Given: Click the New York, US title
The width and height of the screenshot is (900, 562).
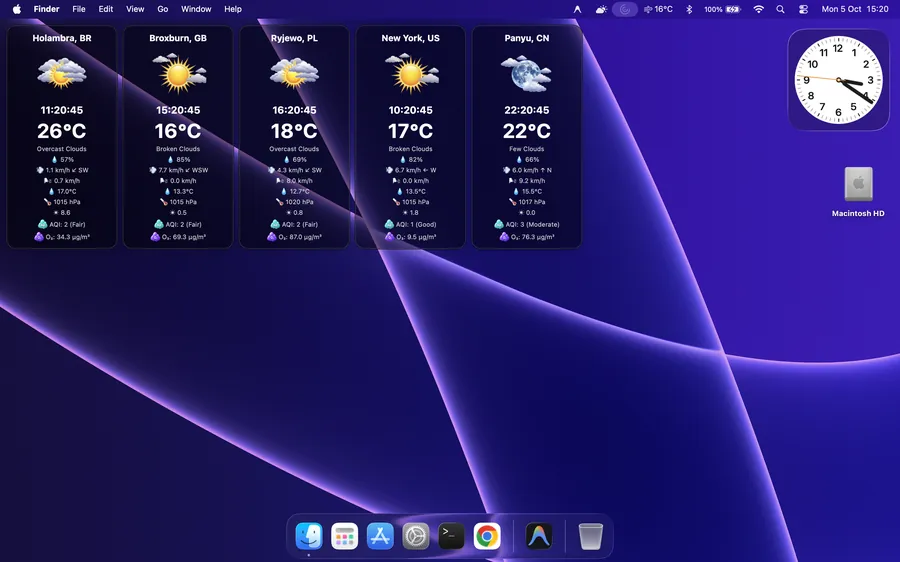Looking at the screenshot, I should pos(410,38).
